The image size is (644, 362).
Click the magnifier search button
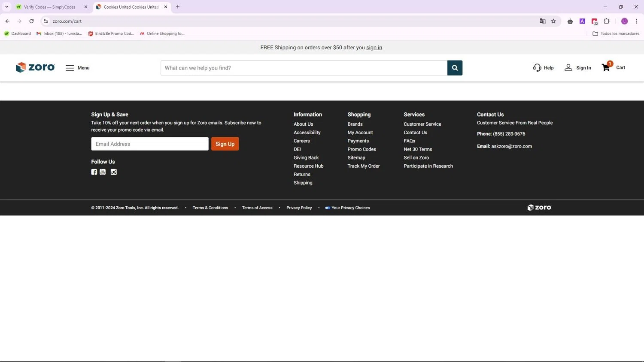coord(455,68)
